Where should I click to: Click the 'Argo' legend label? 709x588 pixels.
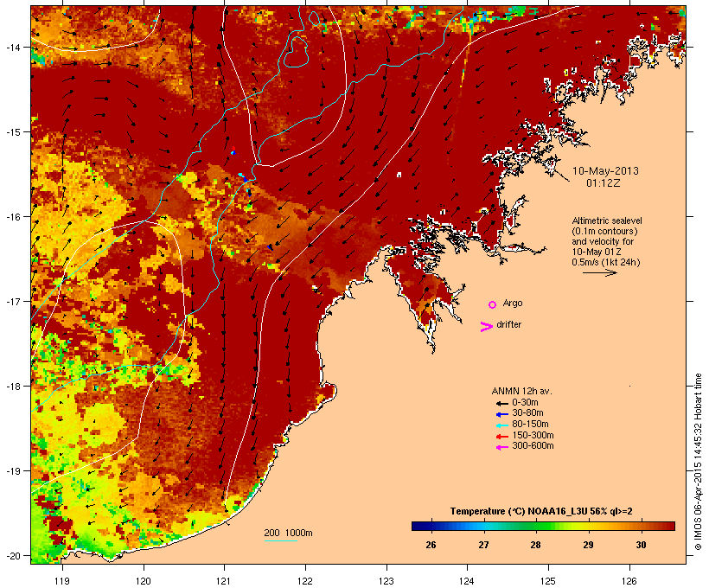click(x=513, y=303)
